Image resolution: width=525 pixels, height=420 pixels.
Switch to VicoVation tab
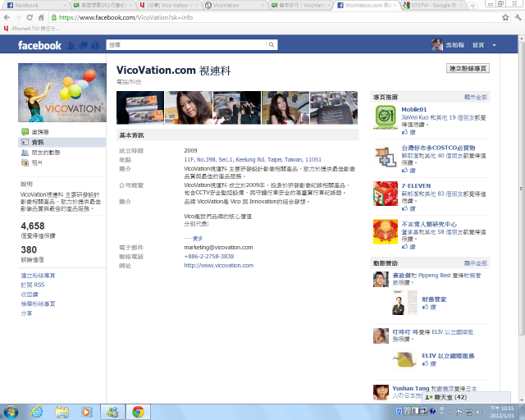(235, 6)
